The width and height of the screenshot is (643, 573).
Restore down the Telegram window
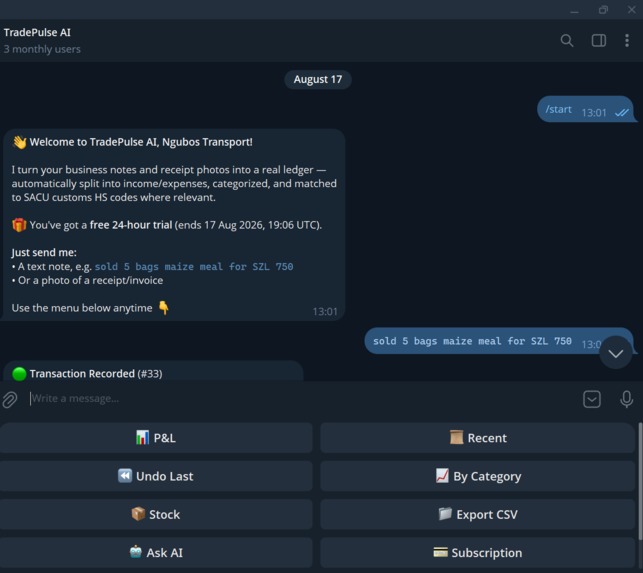603,10
